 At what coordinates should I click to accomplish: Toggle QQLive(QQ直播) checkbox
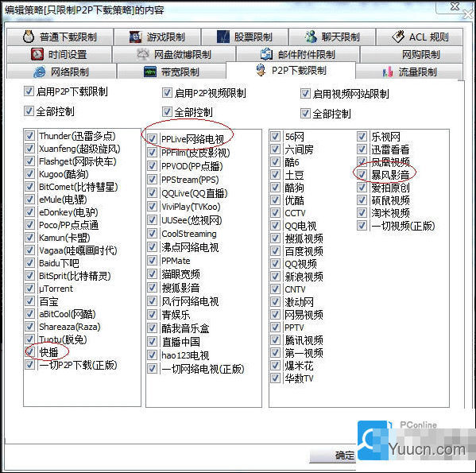[x=152, y=193]
